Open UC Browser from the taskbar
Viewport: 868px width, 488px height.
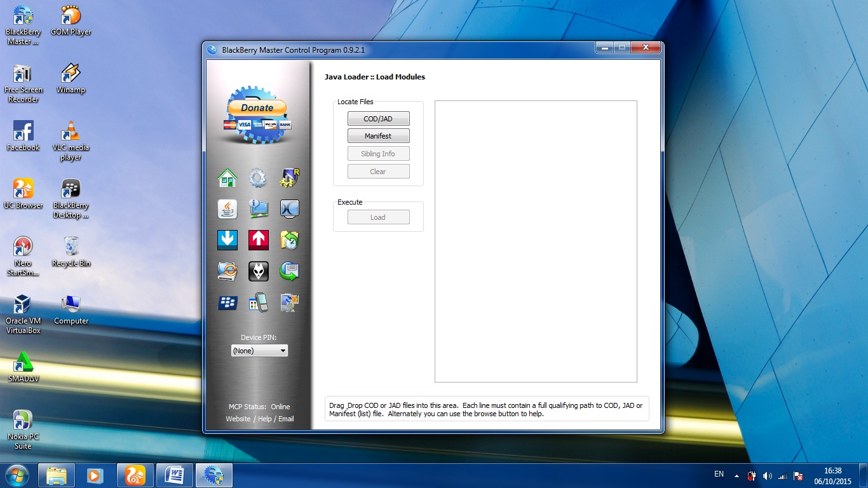click(135, 475)
